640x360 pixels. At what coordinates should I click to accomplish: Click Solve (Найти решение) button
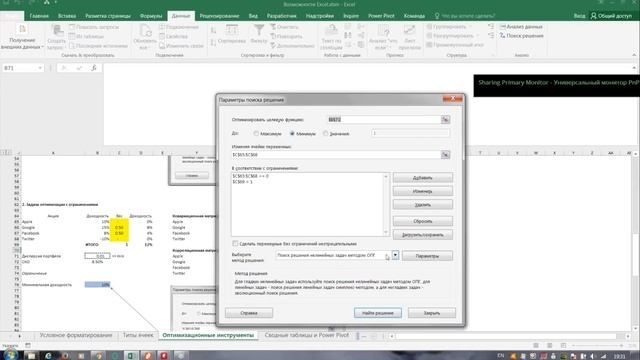coord(378,313)
